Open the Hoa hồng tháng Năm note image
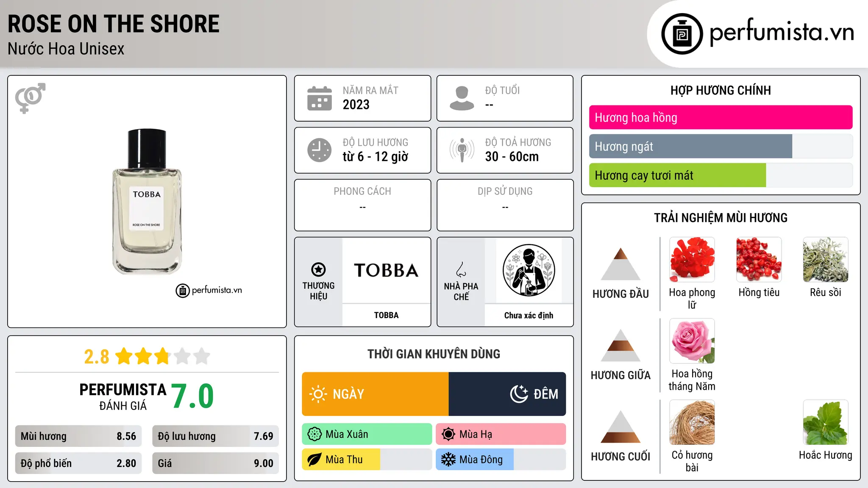The image size is (868, 488). (x=692, y=341)
